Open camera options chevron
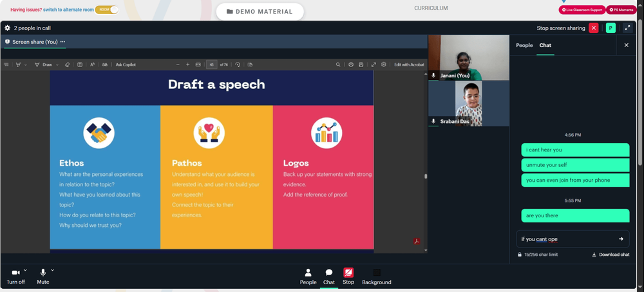This screenshot has width=644, height=292. click(26, 270)
